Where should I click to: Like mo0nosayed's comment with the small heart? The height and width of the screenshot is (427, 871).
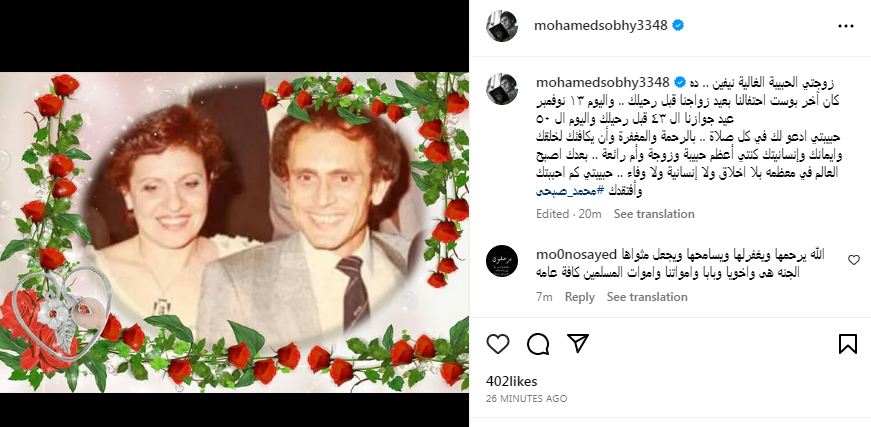tap(854, 259)
